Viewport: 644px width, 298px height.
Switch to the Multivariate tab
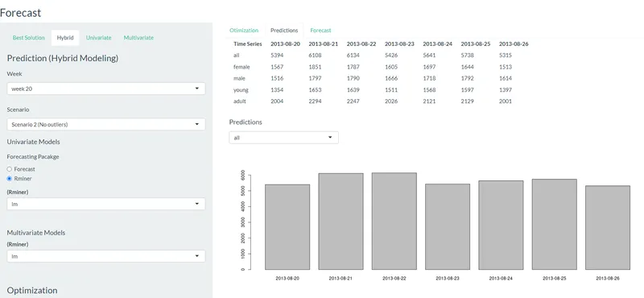[x=138, y=38]
